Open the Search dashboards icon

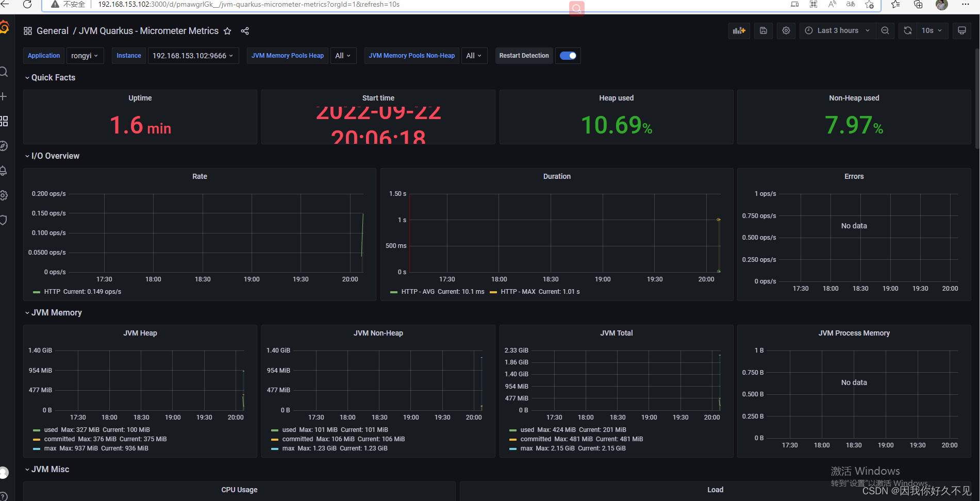pyautogui.click(x=4, y=72)
